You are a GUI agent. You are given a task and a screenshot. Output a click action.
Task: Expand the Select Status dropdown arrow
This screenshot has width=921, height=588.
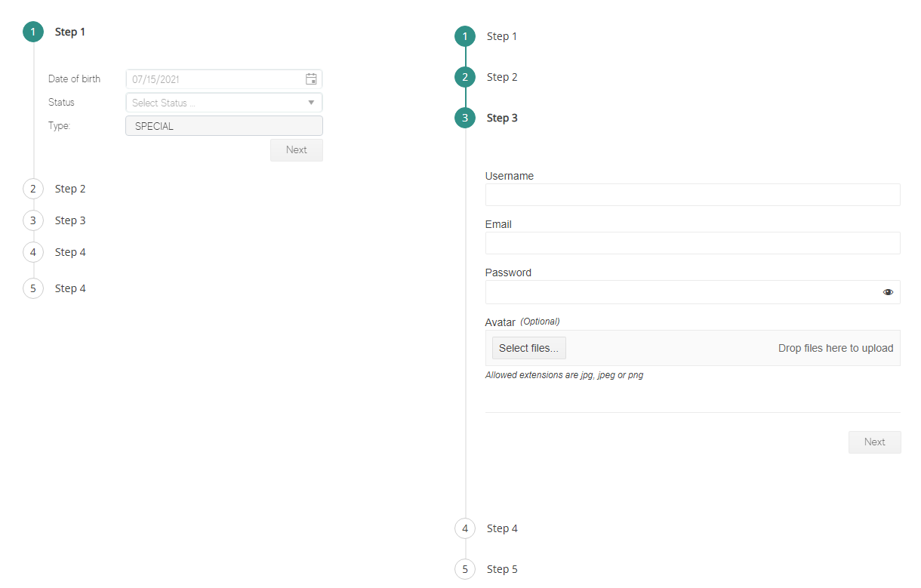click(x=311, y=103)
